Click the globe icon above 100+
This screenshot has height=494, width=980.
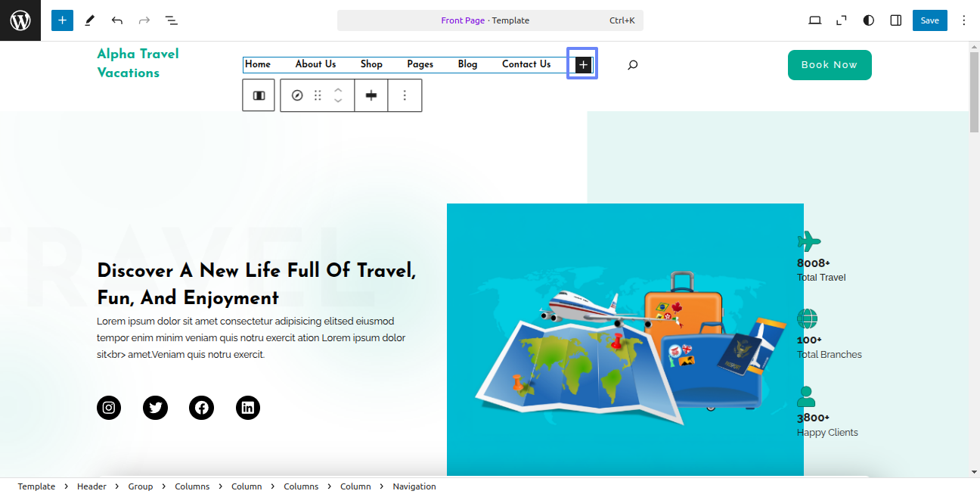pyautogui.click(x=808, y=318)
